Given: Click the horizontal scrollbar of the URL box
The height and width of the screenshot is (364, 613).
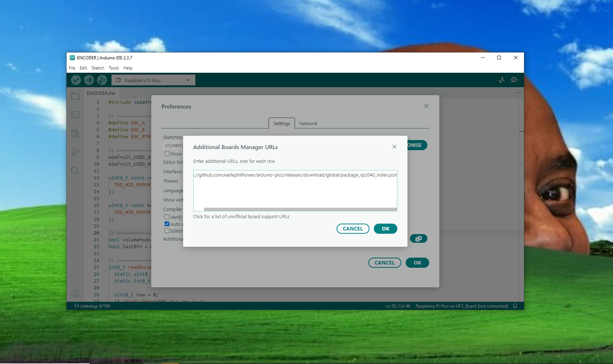Looking at the screenshot, I should (300, 209).
